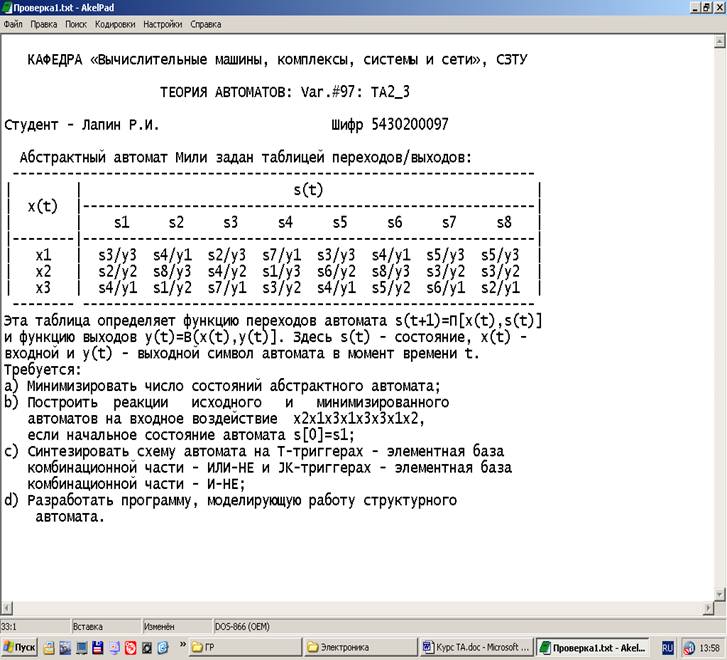Click the Изменён modified status field
This screenshot has width=727, height=660.
point(177,627)
